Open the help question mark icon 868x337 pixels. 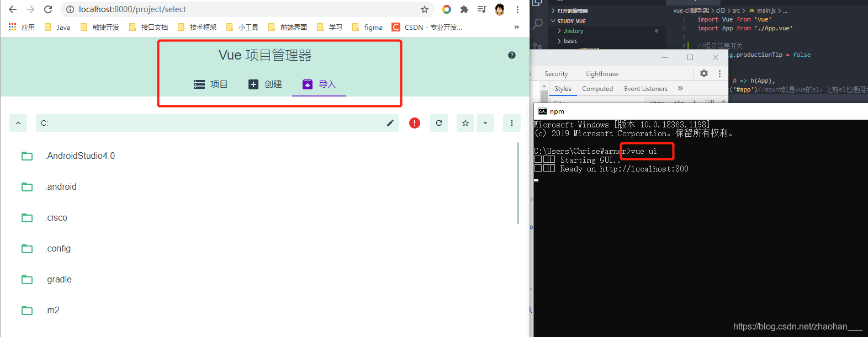(512, 55)
